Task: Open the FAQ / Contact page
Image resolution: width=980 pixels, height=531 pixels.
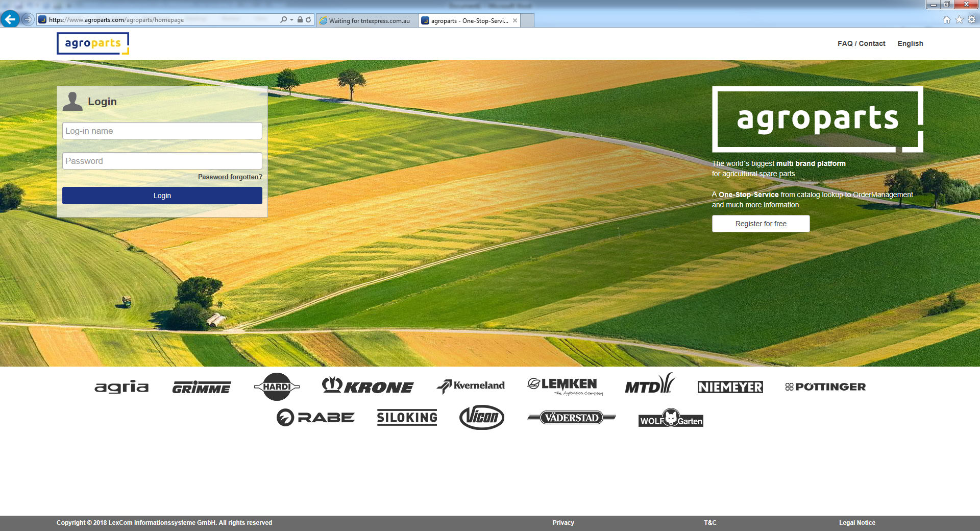Action: click(861, 43)
